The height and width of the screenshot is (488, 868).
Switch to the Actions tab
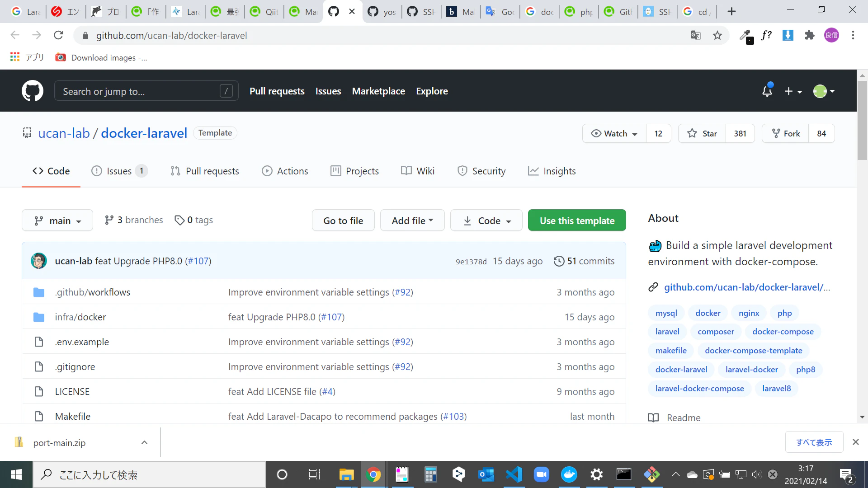(x=285, y=171)
